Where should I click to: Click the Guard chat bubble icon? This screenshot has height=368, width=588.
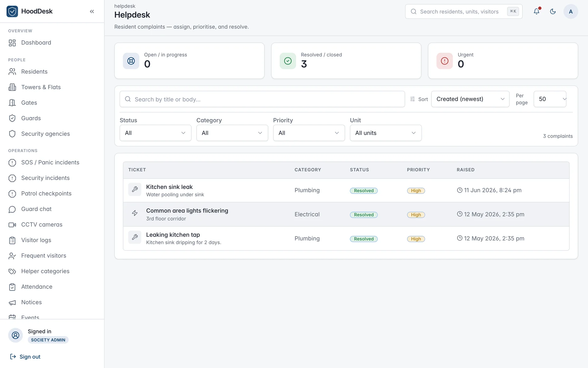point(12,209)
